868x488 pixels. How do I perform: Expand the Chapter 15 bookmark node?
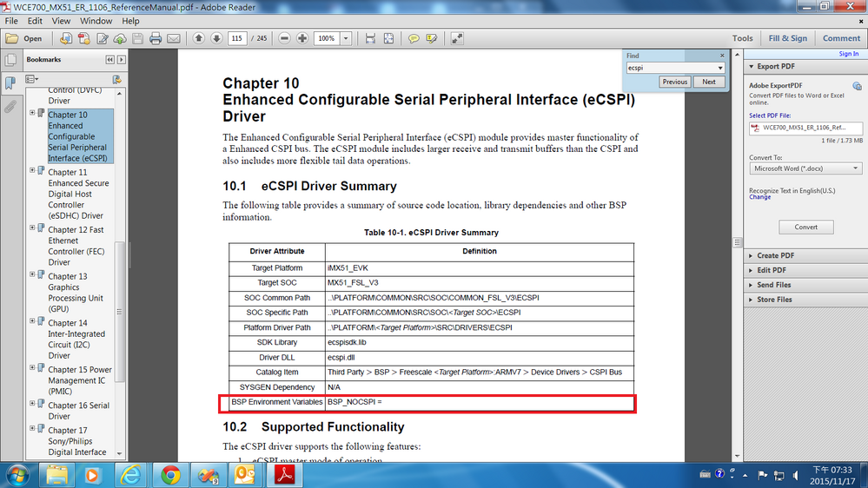(x=32, y=368)
